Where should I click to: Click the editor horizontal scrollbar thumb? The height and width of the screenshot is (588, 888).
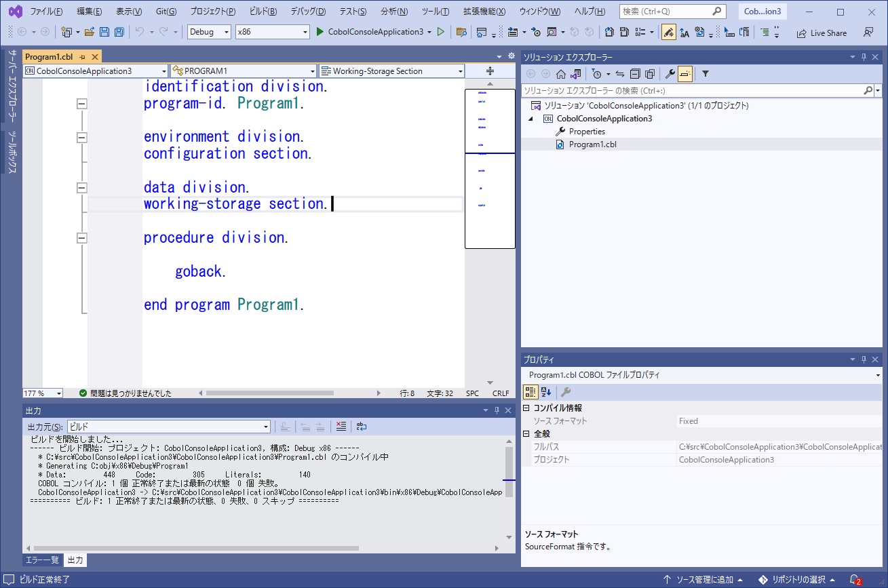pyautogui.click(x=269, y=393)
